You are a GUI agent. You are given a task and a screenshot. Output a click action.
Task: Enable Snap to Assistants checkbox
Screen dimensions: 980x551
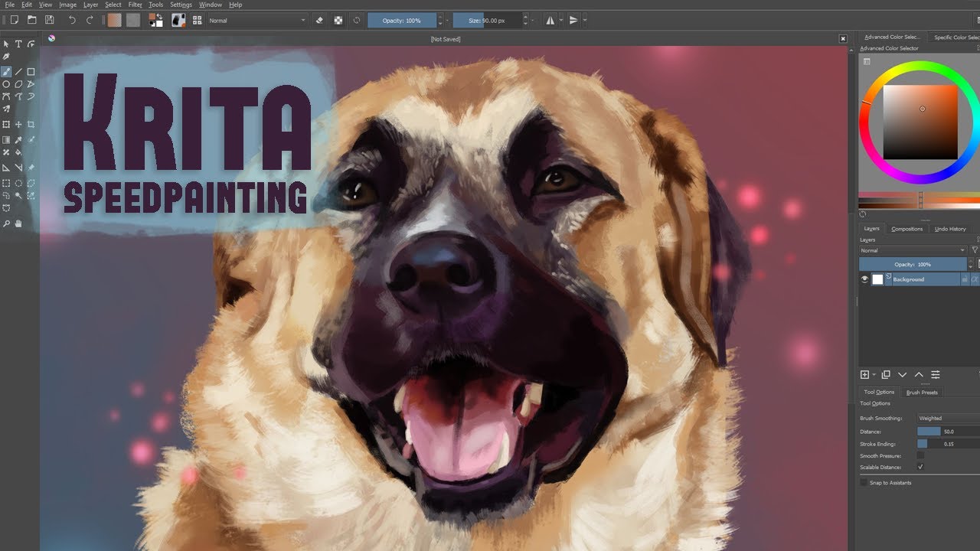[x=864, y=483]
